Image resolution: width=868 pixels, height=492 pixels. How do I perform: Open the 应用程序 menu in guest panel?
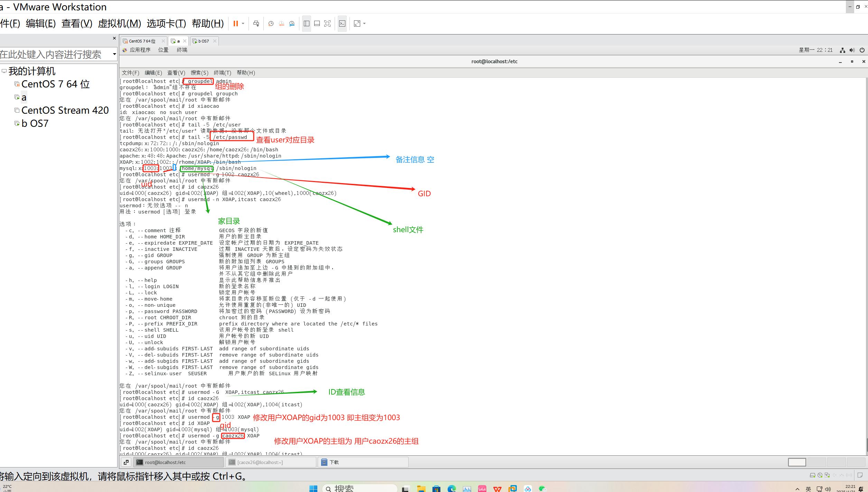140,50
